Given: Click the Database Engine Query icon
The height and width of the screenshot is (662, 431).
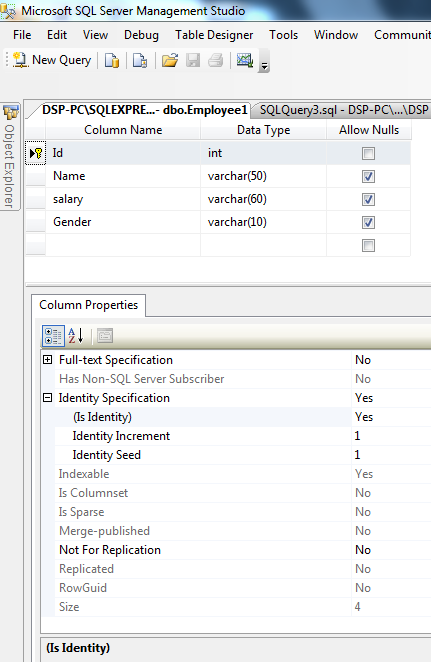Looking at the screenshot, I should click(x=112, y=61).
